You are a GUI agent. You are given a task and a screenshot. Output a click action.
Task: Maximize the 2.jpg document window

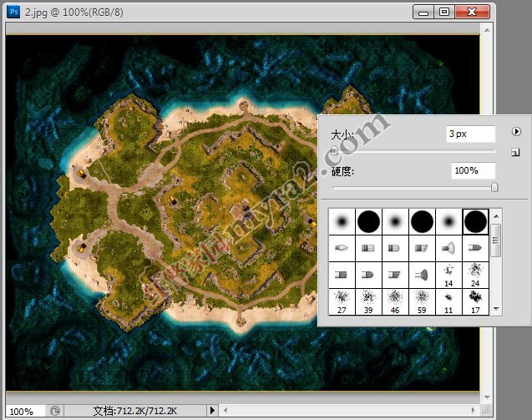[x=444, y=12]
